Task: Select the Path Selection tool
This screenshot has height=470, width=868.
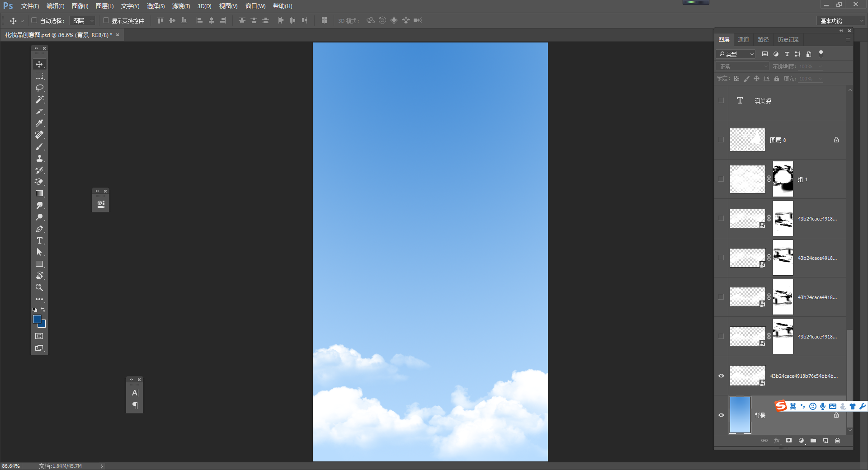Action: click(x=39, y=252)
